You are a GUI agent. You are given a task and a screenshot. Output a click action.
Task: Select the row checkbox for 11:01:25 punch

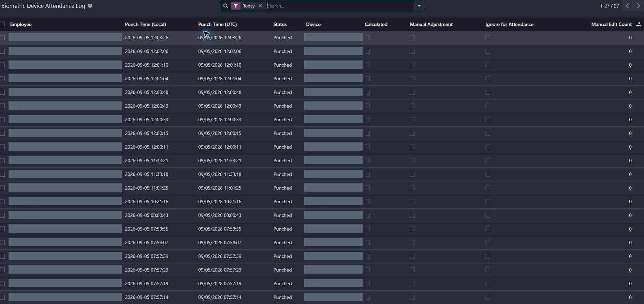click(3, 188)
